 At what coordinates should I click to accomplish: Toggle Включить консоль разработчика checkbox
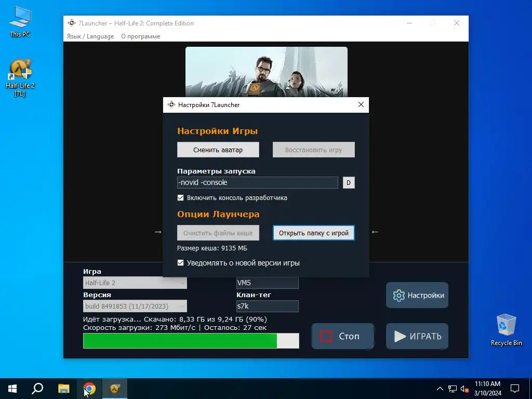(180, 198)
